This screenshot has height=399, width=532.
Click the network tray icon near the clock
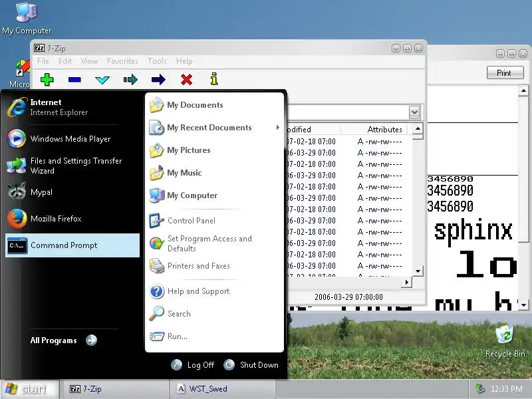pos(479,388)
